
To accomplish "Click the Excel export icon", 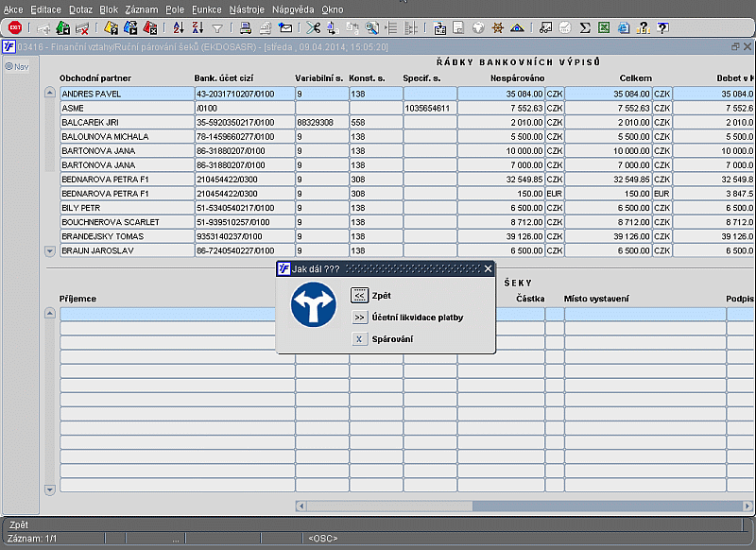I will tap(606, 27).
